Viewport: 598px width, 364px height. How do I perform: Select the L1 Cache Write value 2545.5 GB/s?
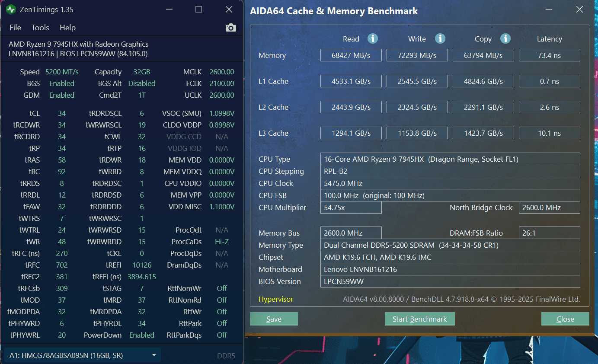pos(417,81)
